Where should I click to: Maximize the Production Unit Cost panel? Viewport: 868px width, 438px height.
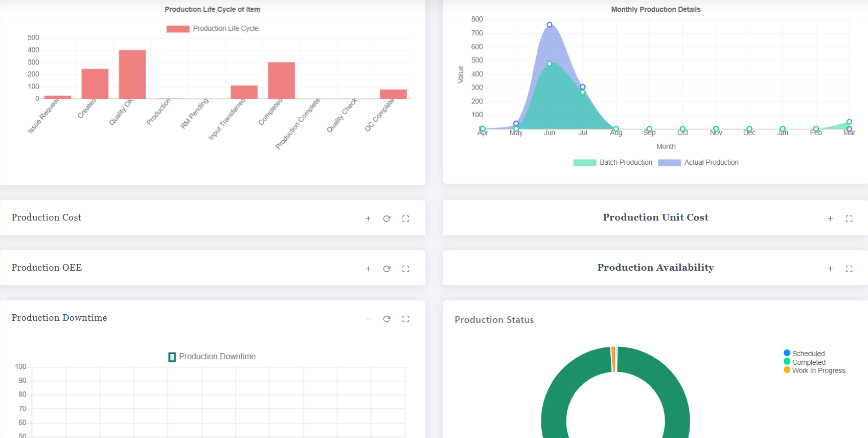[x=849, y=218]
